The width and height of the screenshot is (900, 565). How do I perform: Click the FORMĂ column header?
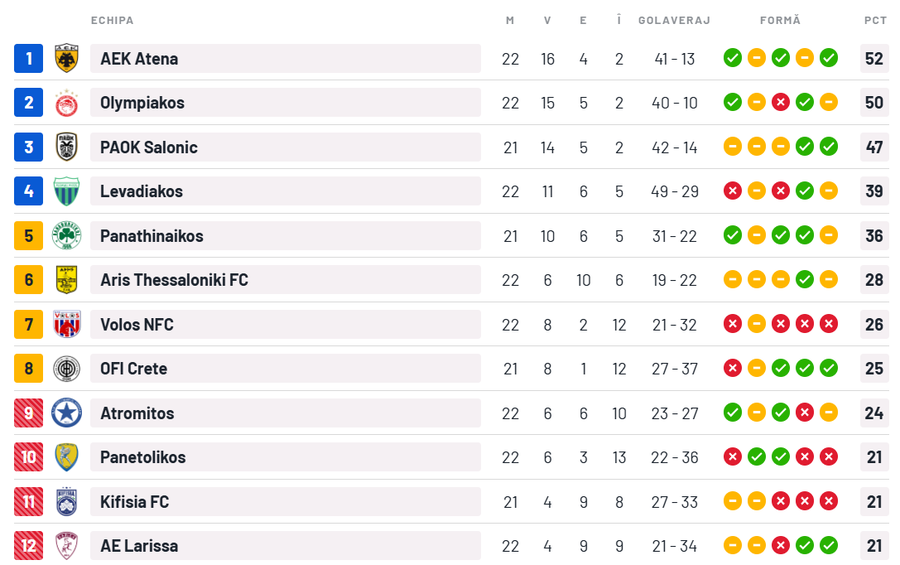tap(780, 20)
